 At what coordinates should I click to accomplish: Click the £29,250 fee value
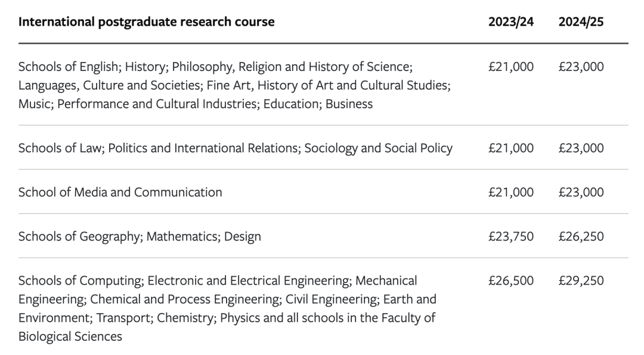click(581, 280)
